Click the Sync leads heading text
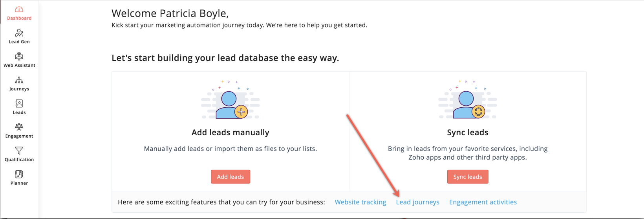Viewport: 644px width, 219px height. (x=467, y=133)
